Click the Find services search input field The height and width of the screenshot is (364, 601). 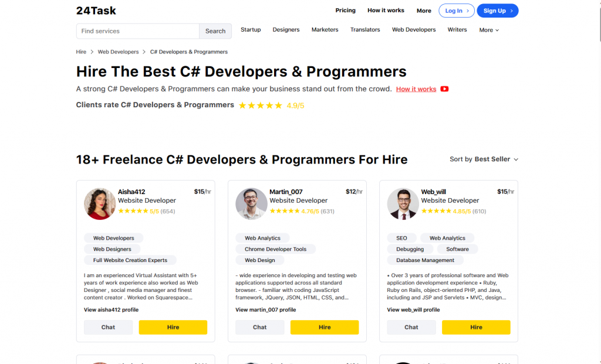[x=137, y=30]
